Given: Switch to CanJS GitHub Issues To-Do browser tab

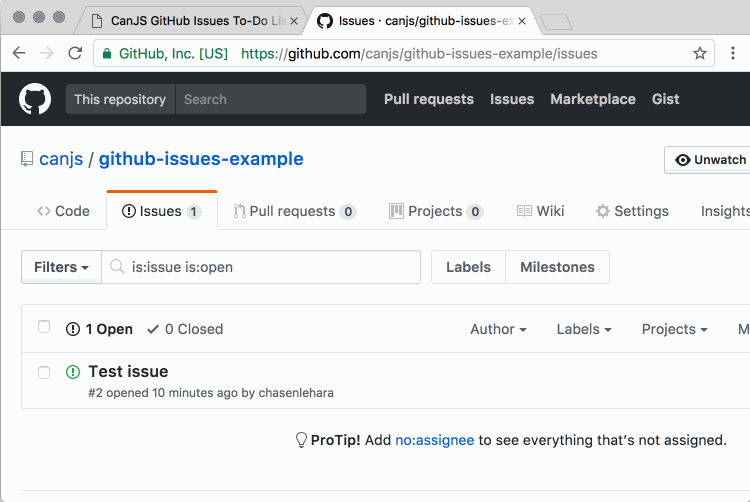Looking at the screenshot, I should tap(189, 21).
